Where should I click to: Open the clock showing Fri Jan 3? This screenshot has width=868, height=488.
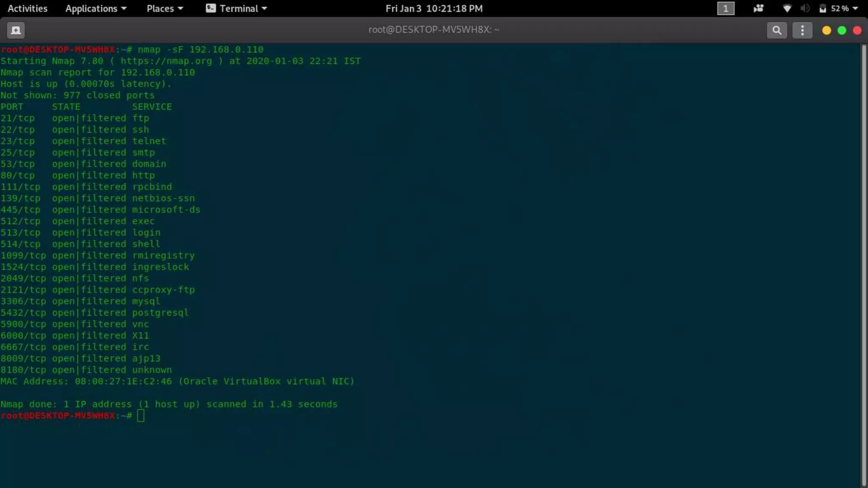pos(434,8)
